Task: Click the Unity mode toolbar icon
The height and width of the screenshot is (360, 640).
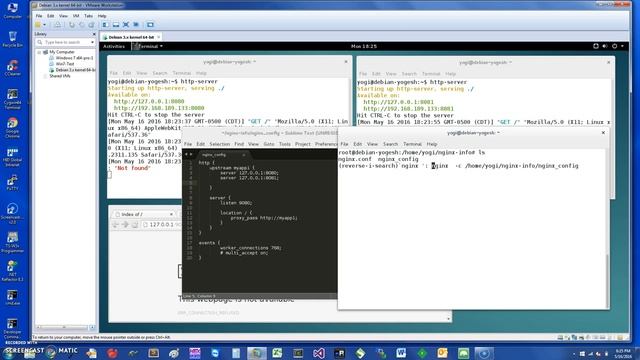Action: click(x=136, y=25)
